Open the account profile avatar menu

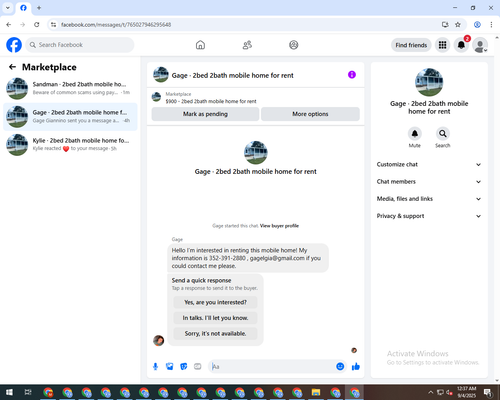click(480, 45)
